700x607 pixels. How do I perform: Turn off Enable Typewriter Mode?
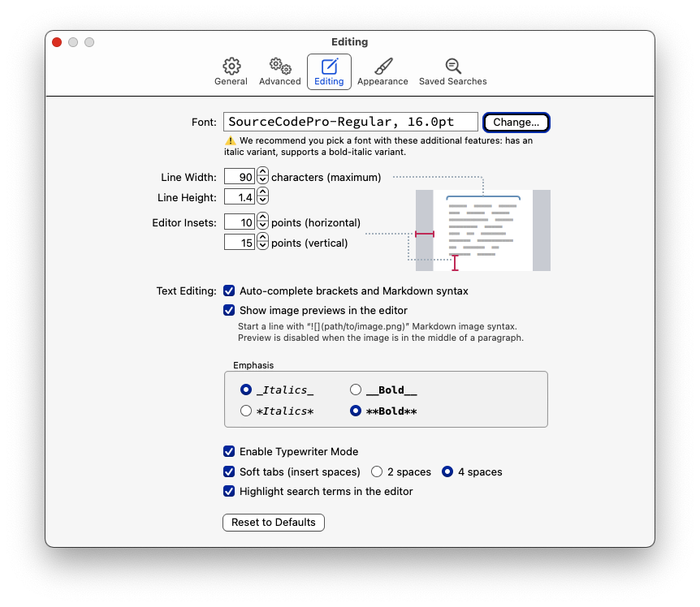230,451
